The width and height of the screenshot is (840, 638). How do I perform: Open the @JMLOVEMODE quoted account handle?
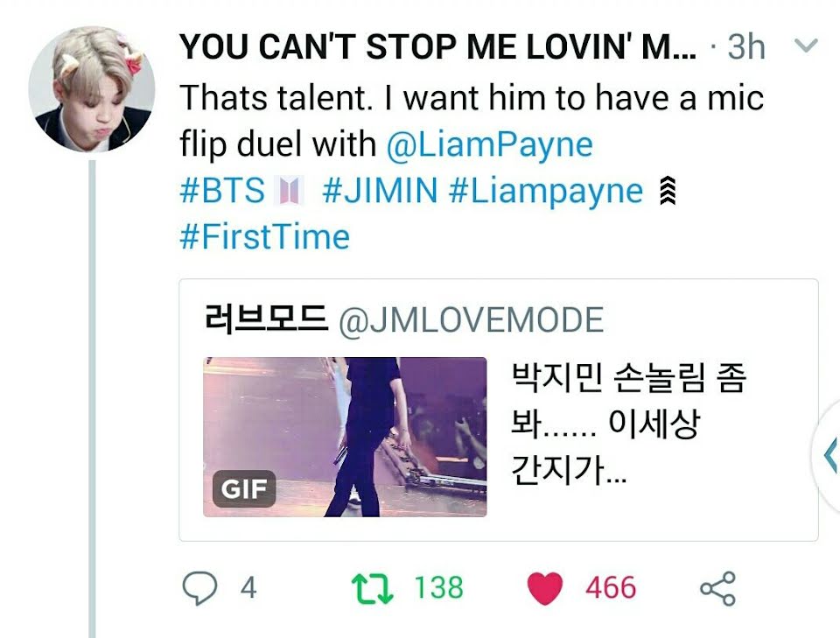(x=472, y=319)
